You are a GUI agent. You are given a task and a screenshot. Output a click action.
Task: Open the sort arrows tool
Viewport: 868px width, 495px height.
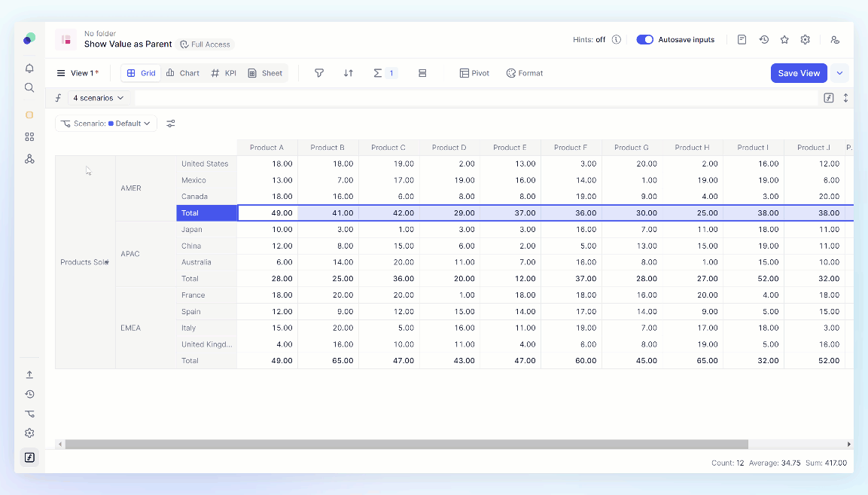[x=349, y=73]
